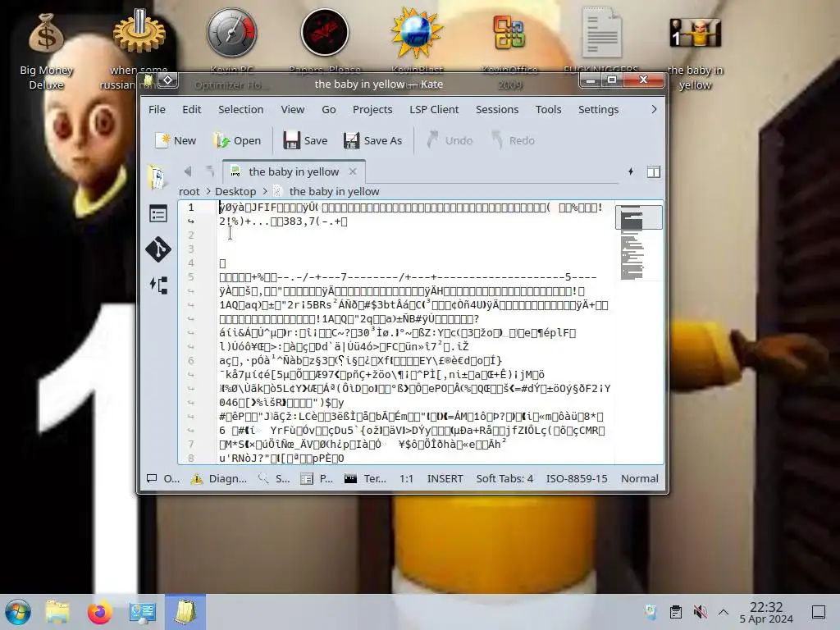The height and width of the screenshot is (630, 840).
Task: Open the Git sidebar panel icon
Action: click(158, 249)
